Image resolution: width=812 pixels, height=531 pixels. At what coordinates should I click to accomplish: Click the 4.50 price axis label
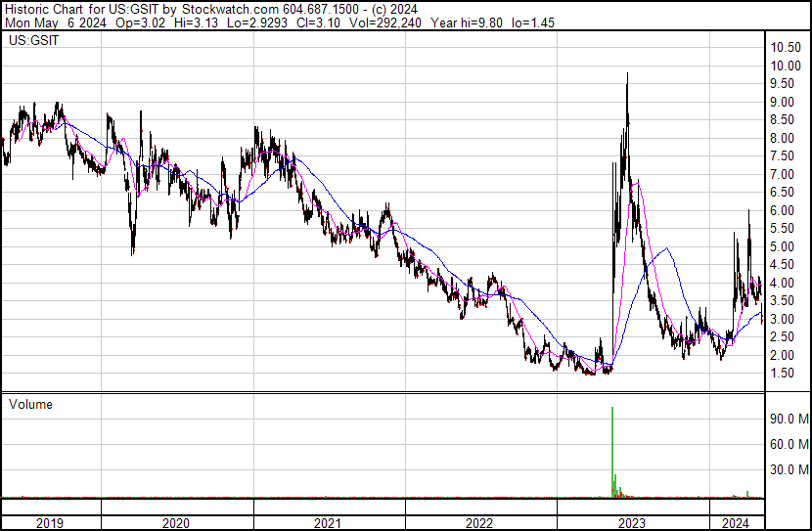782,264
